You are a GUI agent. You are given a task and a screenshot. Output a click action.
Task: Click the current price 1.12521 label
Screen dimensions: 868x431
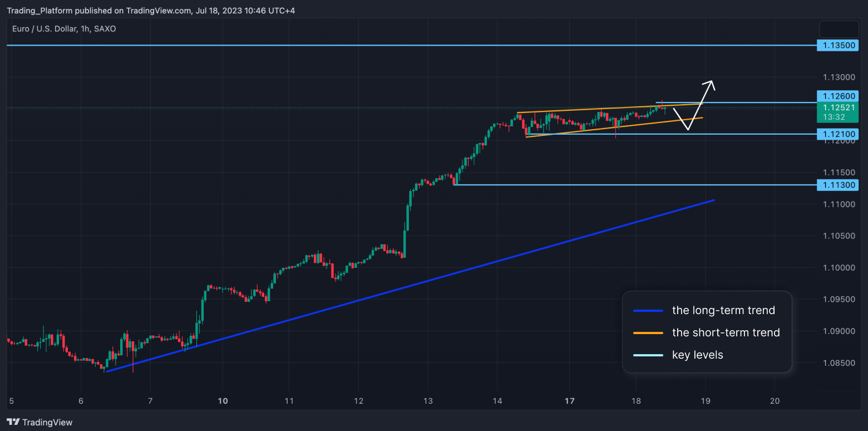coord(837,107)
